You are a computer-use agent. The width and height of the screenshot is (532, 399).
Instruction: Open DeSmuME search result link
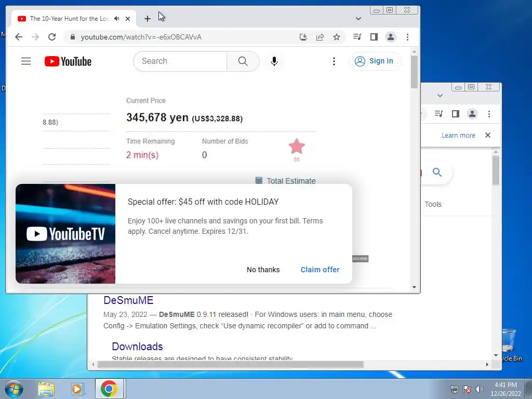(x=128, y=300)
